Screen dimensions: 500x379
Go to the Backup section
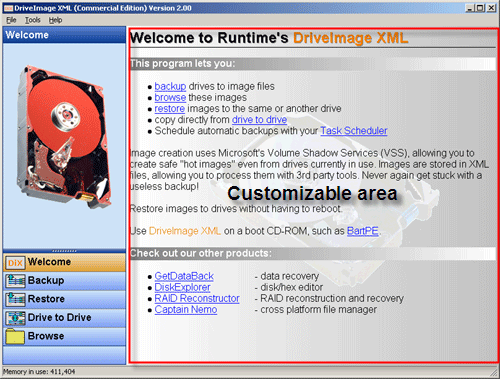click(64, 281)
